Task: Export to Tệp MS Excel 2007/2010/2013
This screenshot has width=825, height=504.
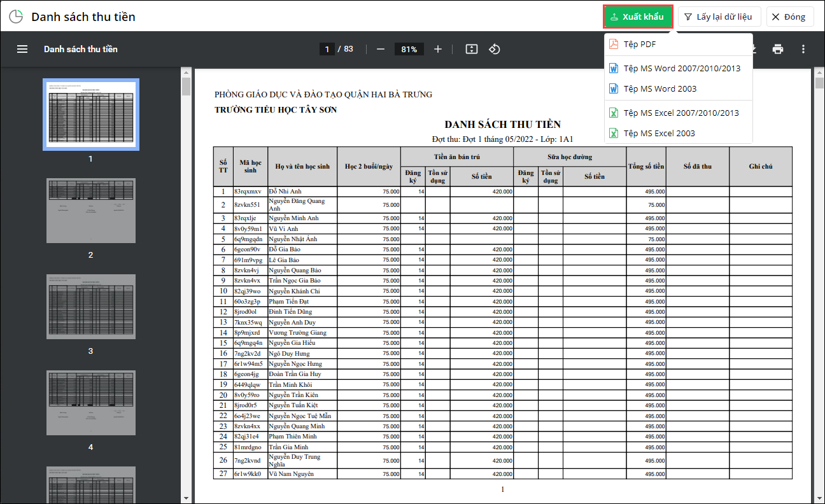Action: (680, 113)
